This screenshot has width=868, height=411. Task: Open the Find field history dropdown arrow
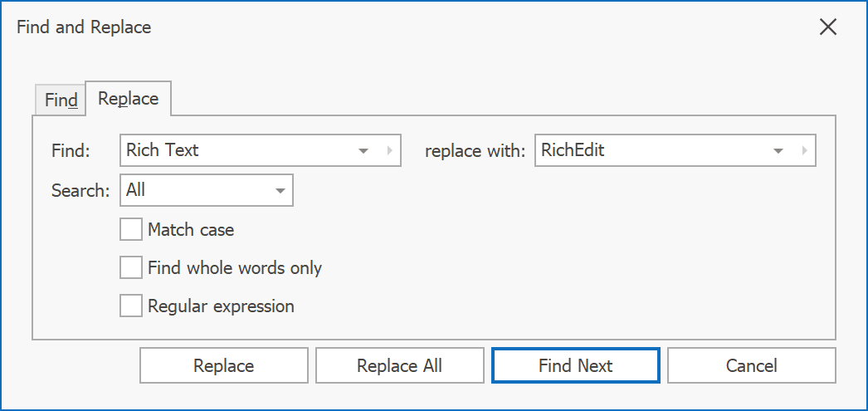(363, 151)
